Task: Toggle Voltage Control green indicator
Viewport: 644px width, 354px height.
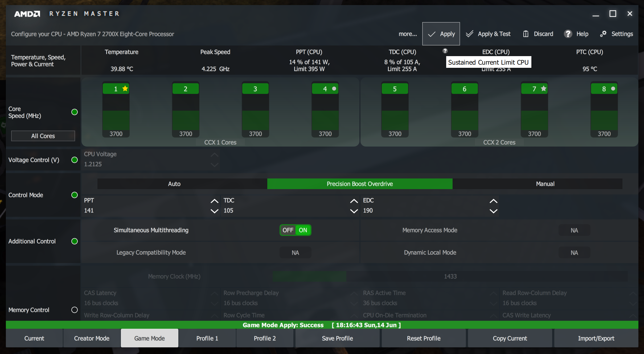Action: [x=75, y=160]
